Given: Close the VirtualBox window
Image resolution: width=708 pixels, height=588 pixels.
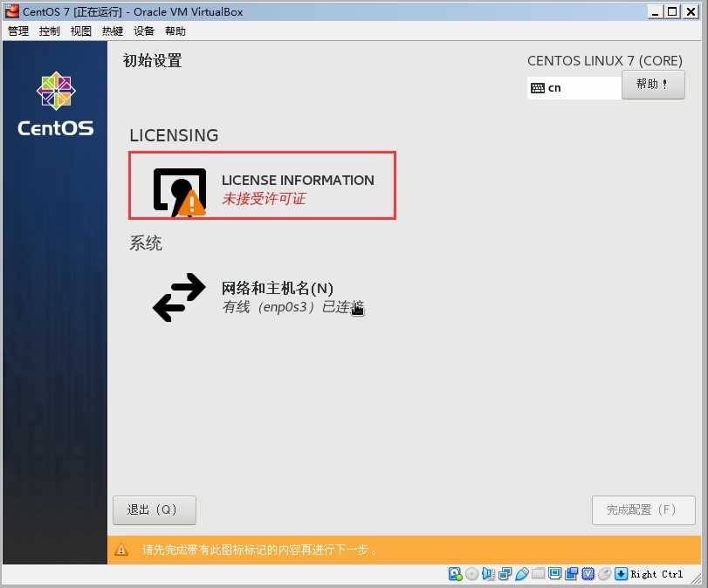Looking at the screenshot, I should coord(691,11).
